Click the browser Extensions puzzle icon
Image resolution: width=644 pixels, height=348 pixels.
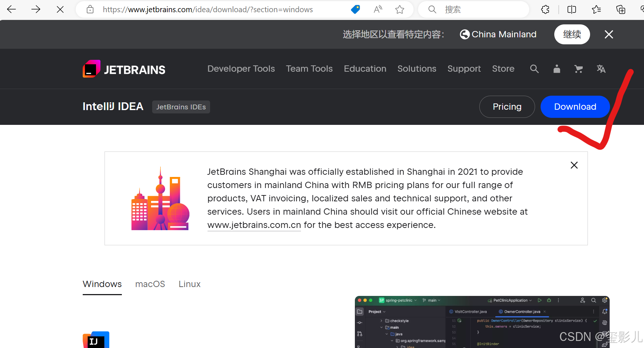point(545,9)
